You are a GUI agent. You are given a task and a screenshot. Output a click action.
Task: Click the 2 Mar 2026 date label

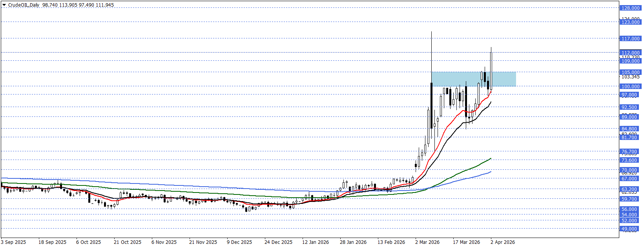427,242
